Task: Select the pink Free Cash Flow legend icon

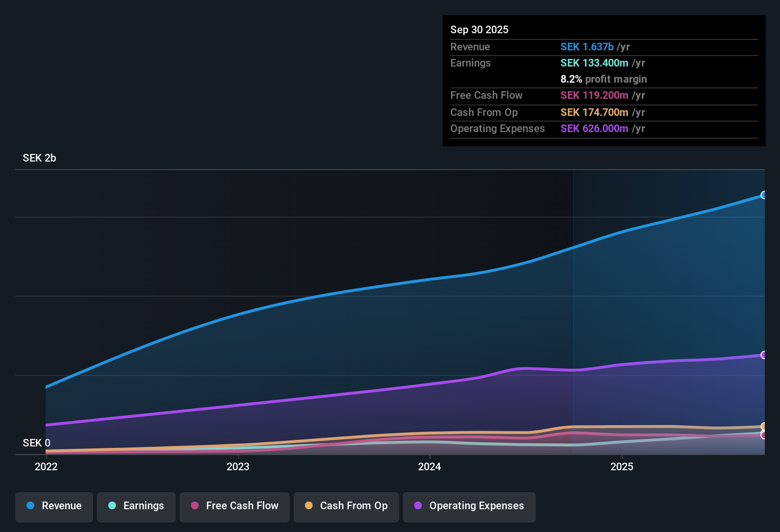Action: click(x=194, y=506)
